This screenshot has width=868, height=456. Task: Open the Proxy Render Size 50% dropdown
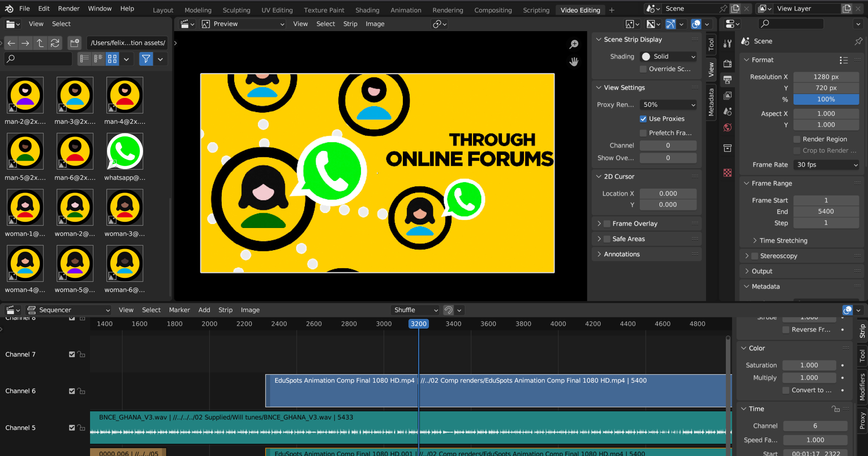[x=668, y=105]
